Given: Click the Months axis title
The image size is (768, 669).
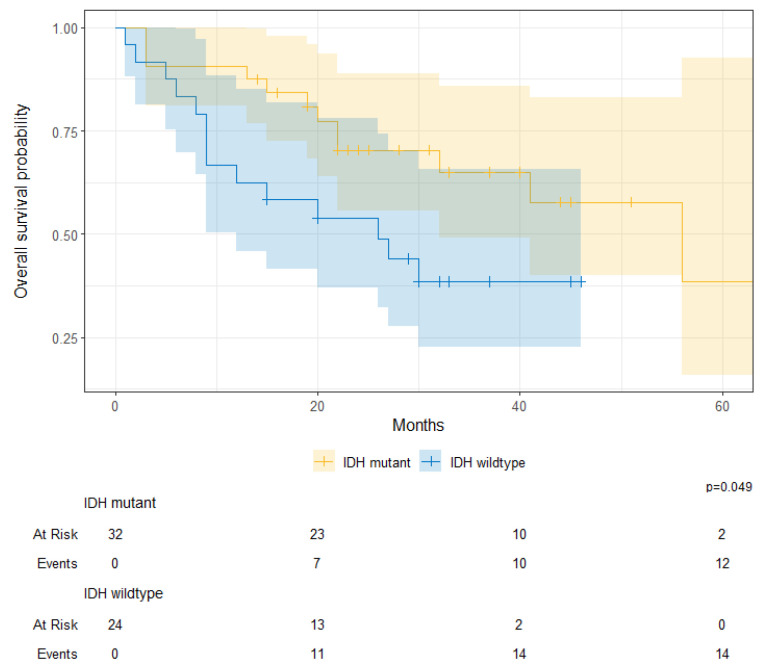Looking at the screenshot, I should pos(418,425).
